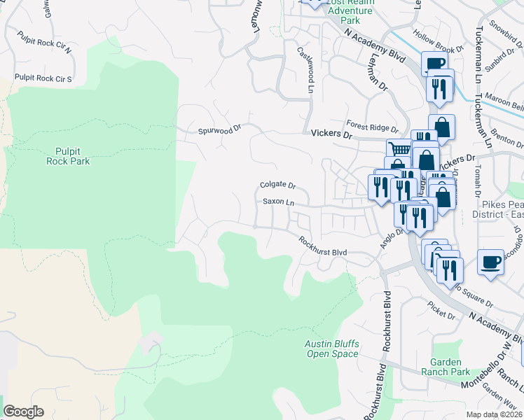Select the Pulpit Rock Park label
Image resolution: width=524 pixels, height=420 pixels.
[x=68, y=156]
